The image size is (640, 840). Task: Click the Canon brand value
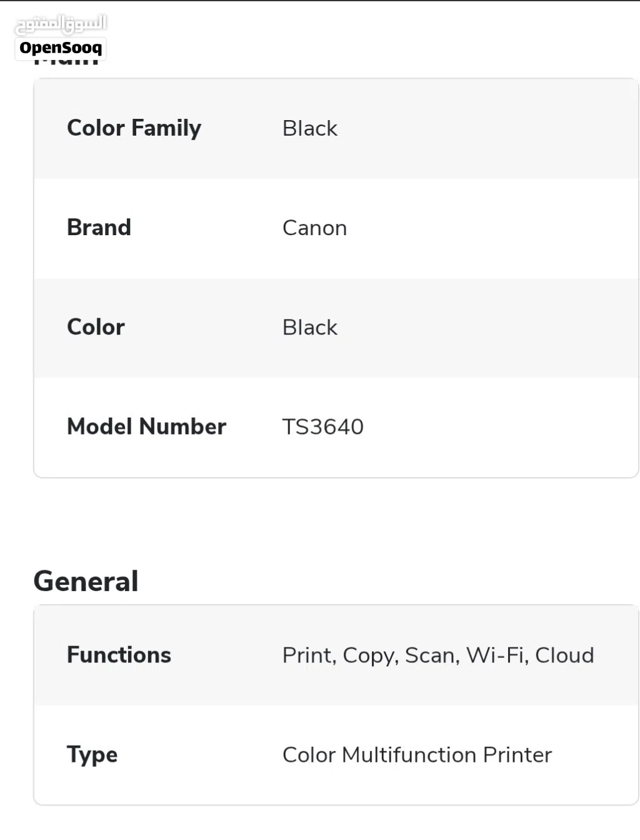pos(314,228)
